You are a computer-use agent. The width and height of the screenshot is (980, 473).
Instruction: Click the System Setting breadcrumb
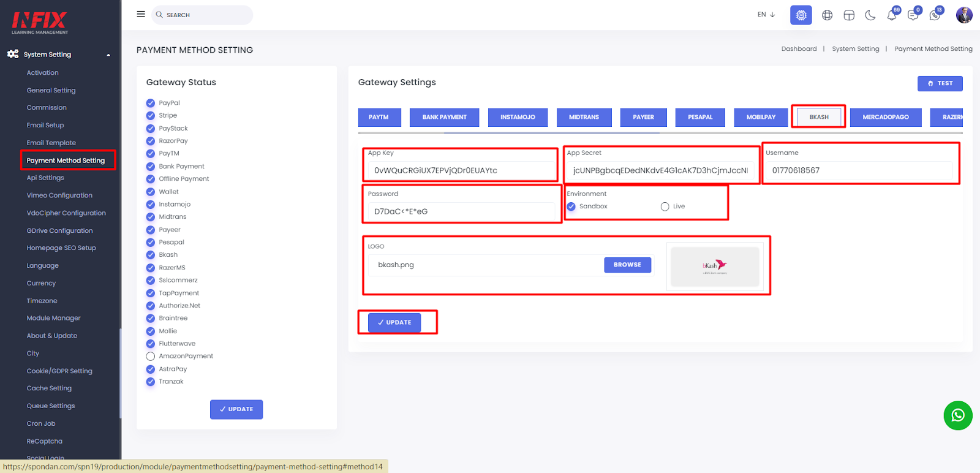(x=855, y=49)
